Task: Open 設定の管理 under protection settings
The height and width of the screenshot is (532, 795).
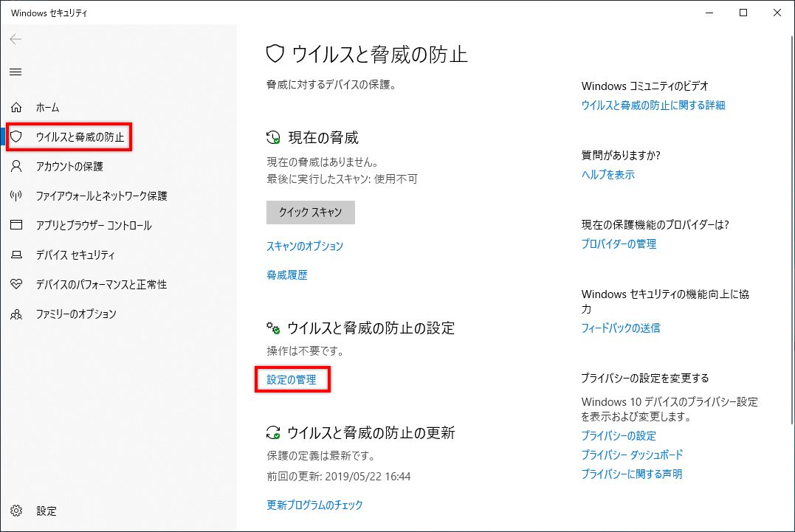Action: (x=292, y=379)
